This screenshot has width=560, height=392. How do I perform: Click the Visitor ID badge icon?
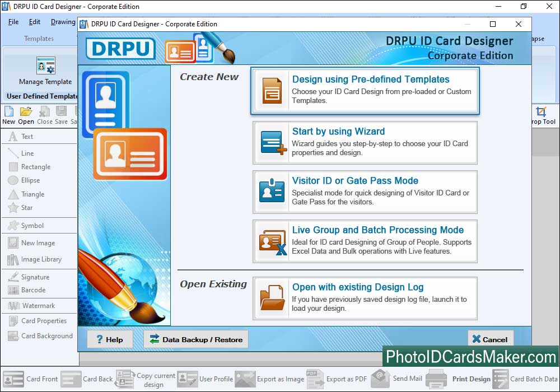pyautogui.click(x=272, y=191)
